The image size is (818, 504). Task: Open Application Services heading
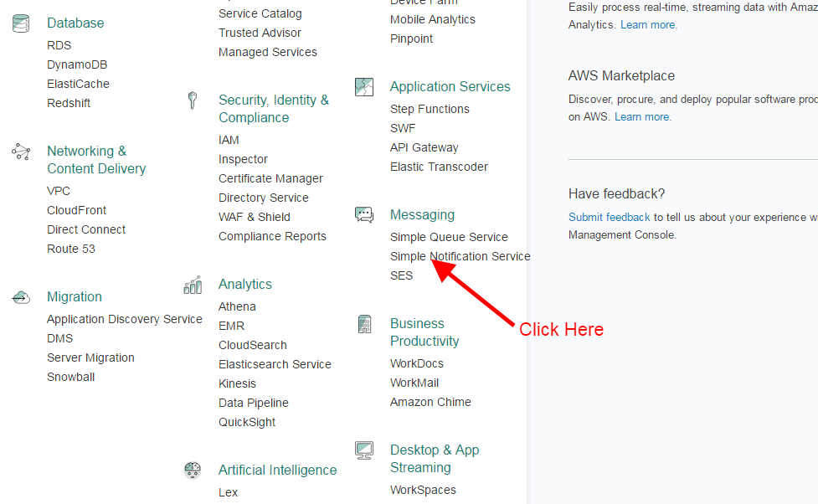[x=450, y=86]
